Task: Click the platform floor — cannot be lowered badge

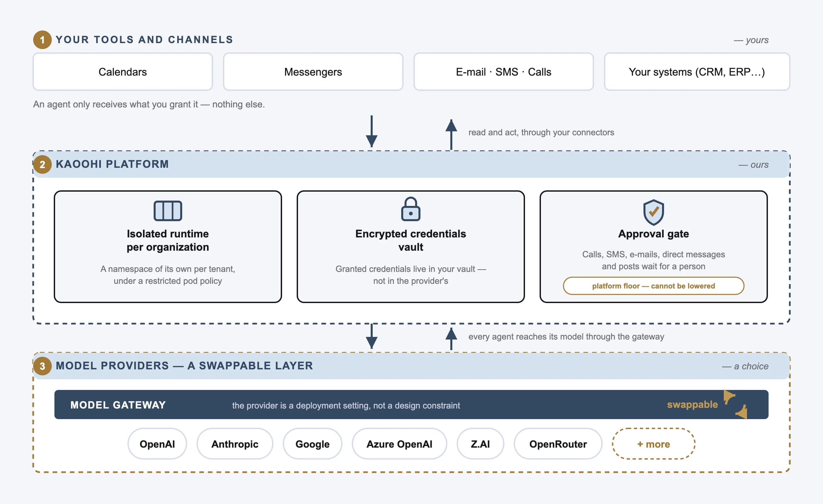Action: point(653,286)
